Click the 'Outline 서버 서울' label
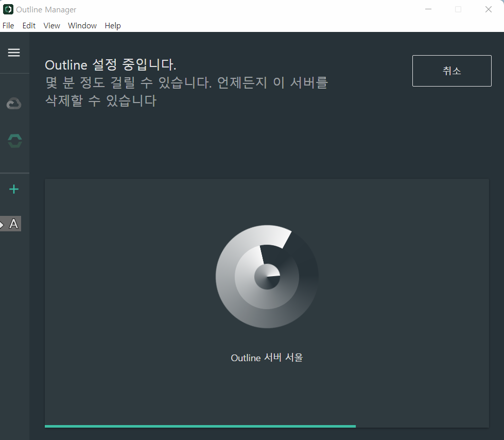The height and width of the screenshot is (440, 504). click(267, 358)
